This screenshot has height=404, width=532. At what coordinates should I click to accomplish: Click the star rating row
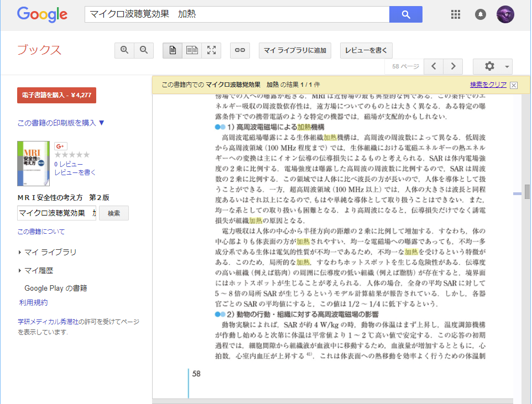click(72, 155)
